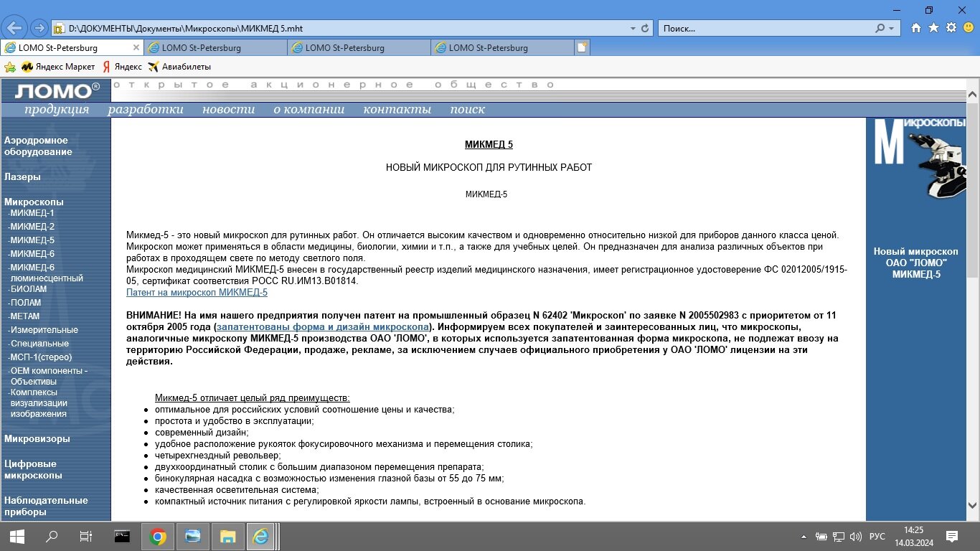Refresh the page with the reload icon
980x551 pixels.
(645, 28)
